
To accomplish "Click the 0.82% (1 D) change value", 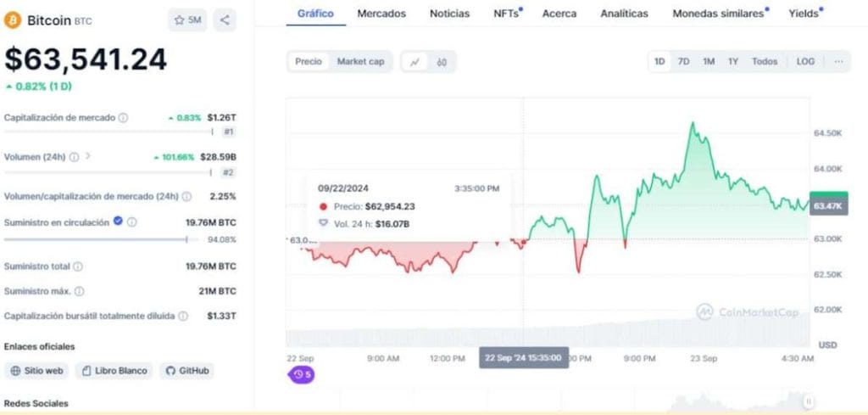I will click(39, 87).
